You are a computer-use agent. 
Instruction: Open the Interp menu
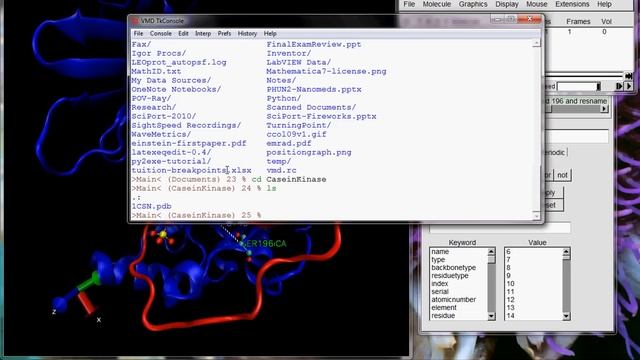click(203, 33)
